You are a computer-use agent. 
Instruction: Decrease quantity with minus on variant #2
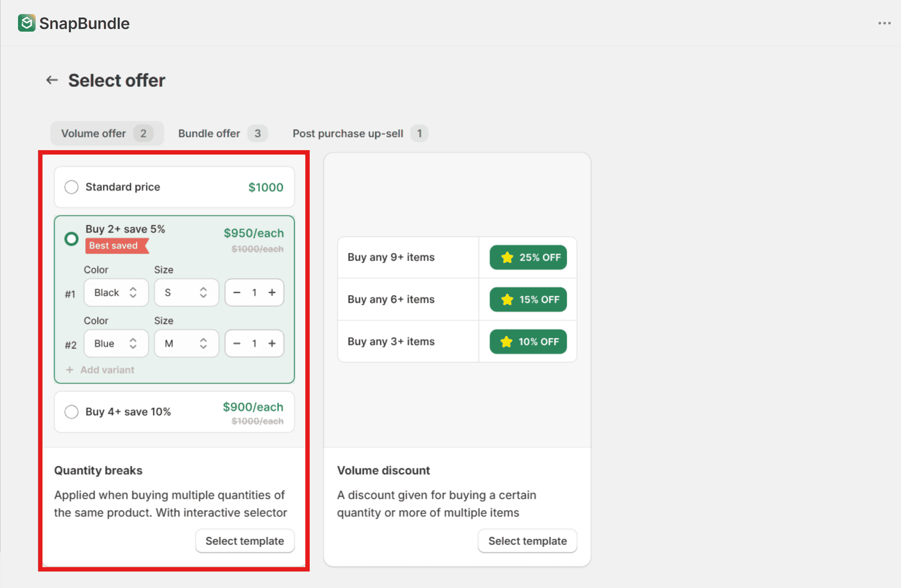pyautogui.click(x=237, y=343)
